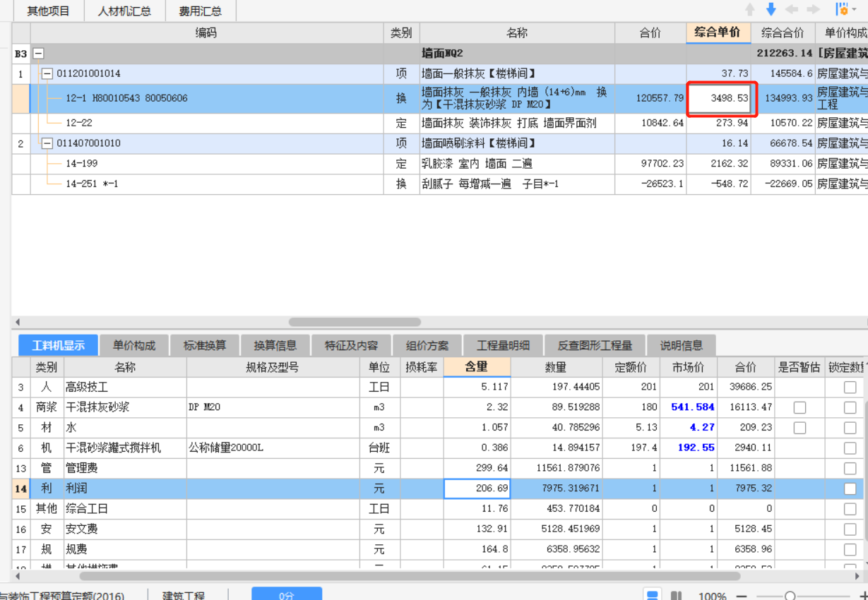868x600 pixels.
Task: Open dropdown arrow beside column settings icon
Action: [x=854, y=9]
